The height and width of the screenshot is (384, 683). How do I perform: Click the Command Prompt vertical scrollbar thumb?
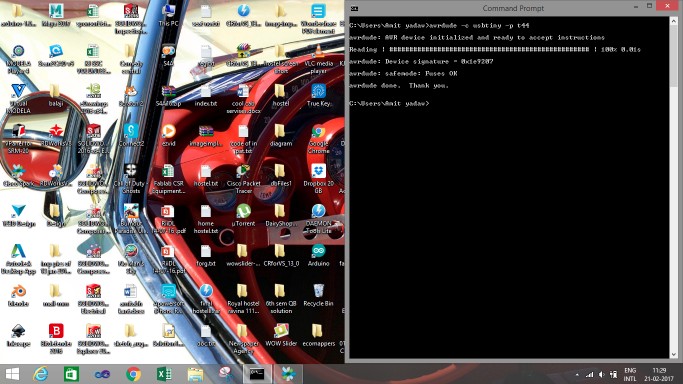tap(673, 55)
